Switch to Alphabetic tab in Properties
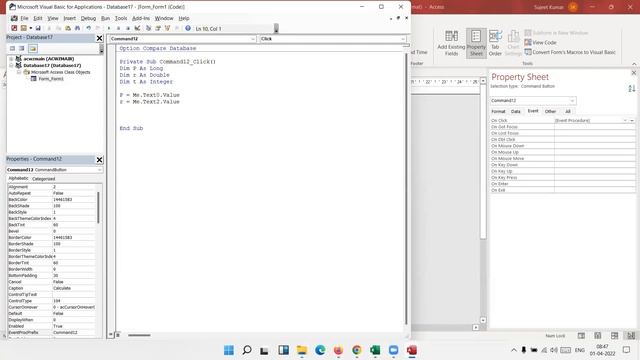The height and width of the screenshot is (360, 640). (18, 178)
